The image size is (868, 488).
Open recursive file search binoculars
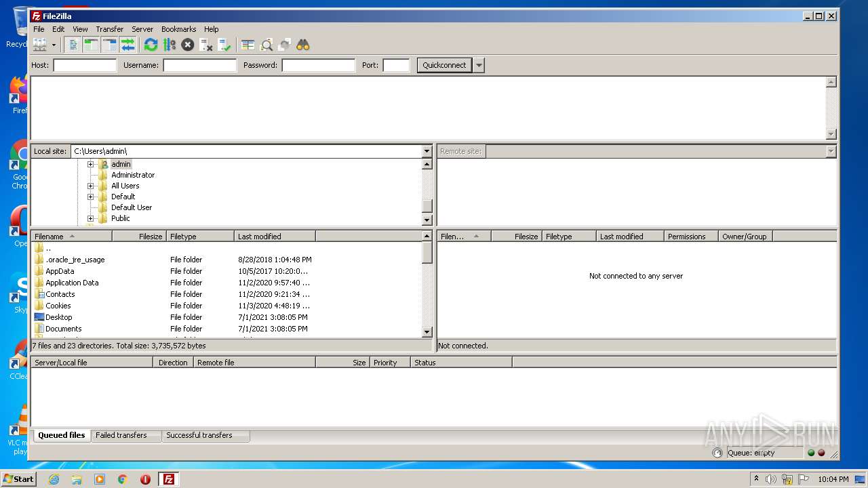(x=303, y=45)
